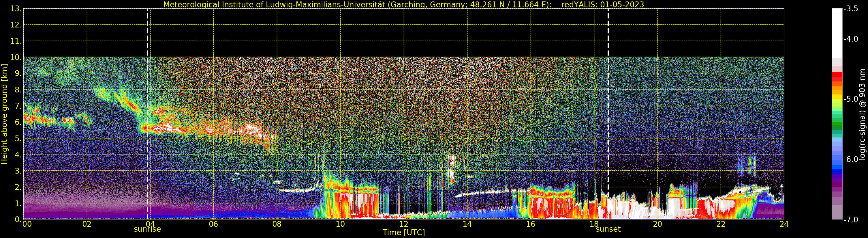Click the x-axis tick label '22'
The image size is (868, 238).
[x=720, y=224]
